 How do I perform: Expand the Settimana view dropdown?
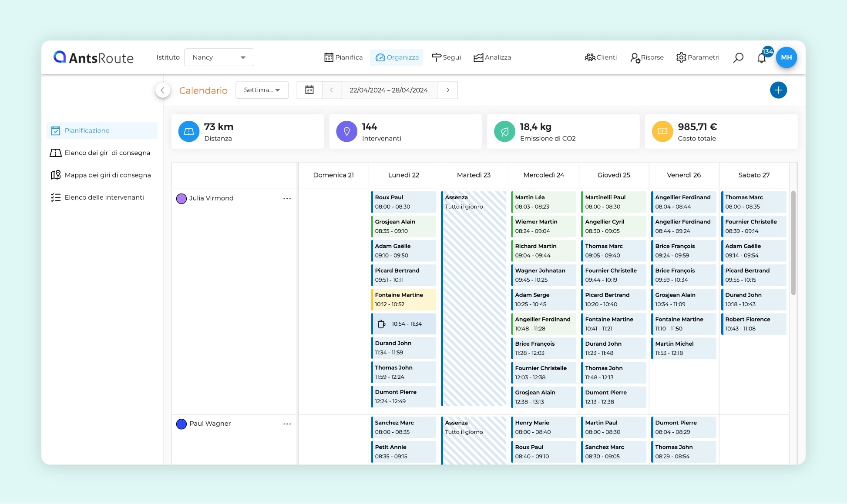(262, 90)
